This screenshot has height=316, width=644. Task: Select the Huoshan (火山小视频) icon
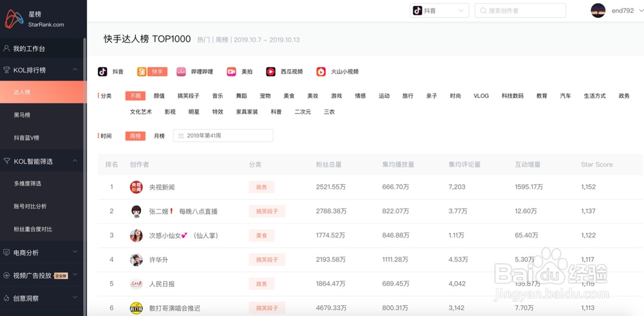coord(321,72)
